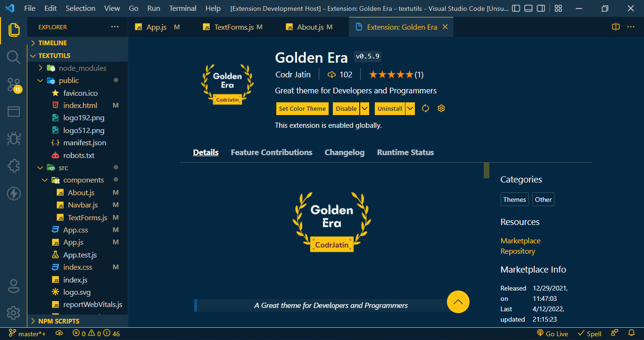This screenshot has width=644, height=340.
Task: Click the extension details scrollbar thumb
Action: click(487, 170)
